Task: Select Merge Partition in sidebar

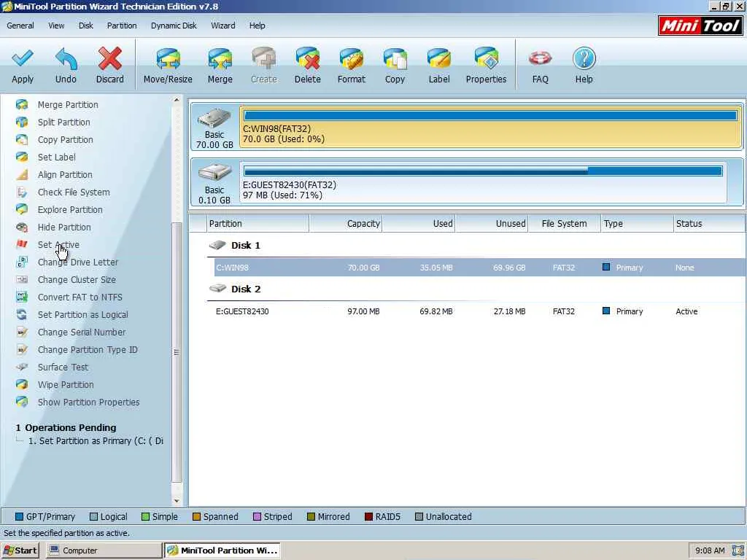Action: click(x=68, y=105)
